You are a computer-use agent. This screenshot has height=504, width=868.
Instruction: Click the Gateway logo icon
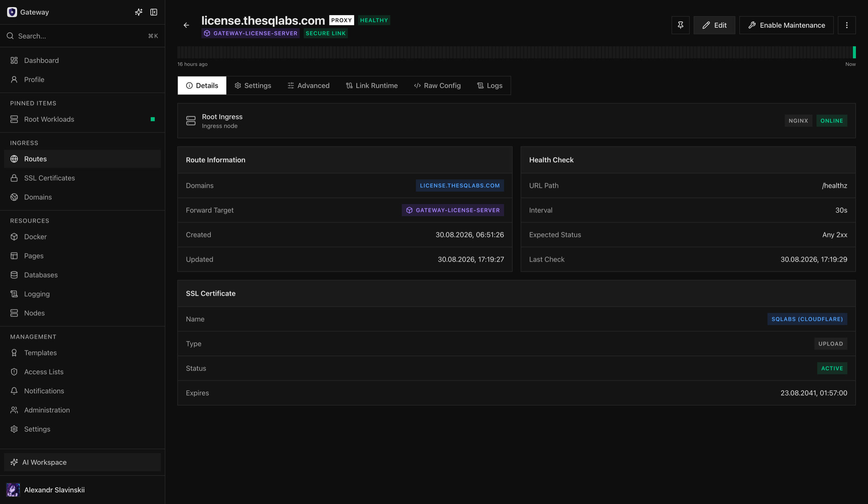pyautogui.click(x=12, y=12)
